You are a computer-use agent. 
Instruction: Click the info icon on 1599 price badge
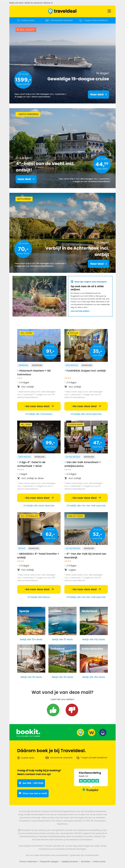[x=20, y=74]
